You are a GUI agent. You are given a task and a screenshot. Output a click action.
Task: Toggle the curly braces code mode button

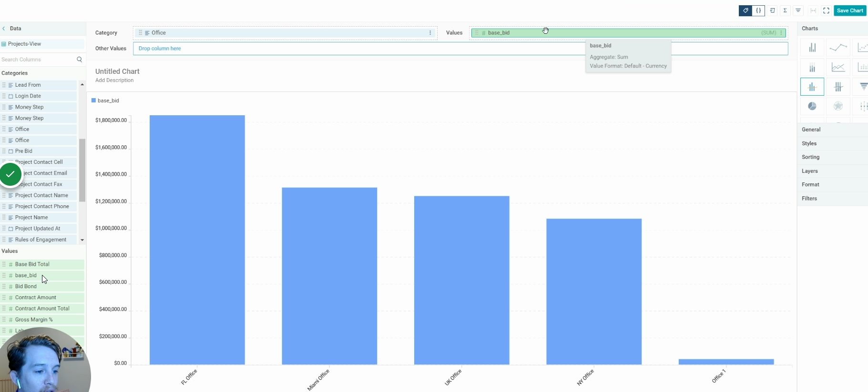[x=758, y=10]
